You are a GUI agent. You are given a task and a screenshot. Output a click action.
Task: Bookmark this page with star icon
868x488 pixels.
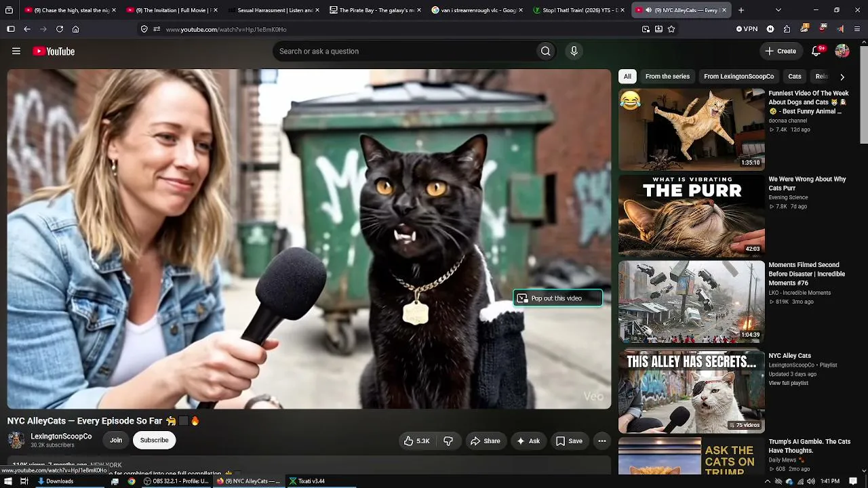coord(671,29)
